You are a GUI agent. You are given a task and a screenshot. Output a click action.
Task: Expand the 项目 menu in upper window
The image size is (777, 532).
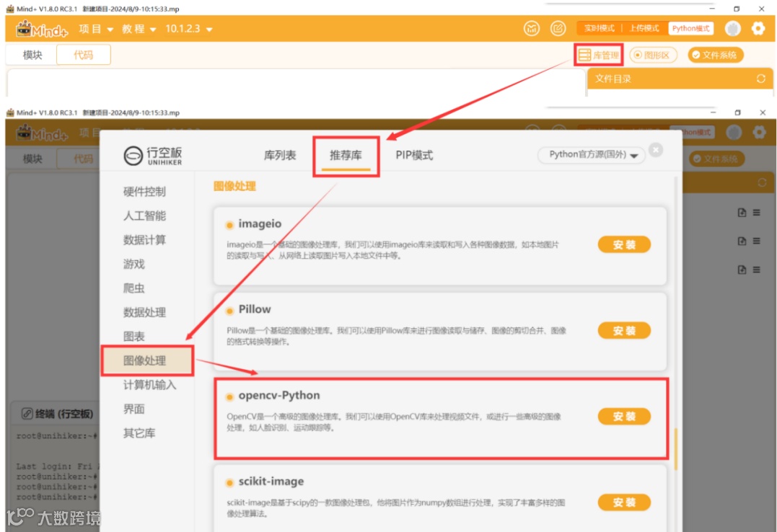96,30
